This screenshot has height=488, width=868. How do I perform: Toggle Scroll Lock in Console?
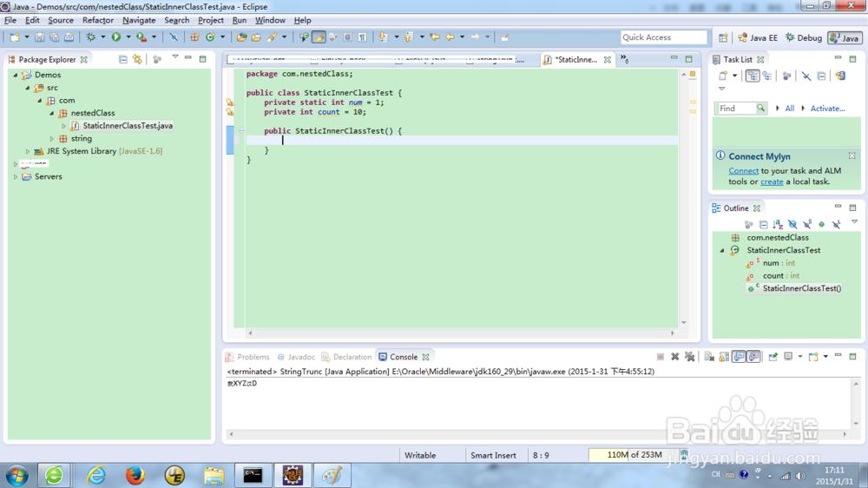coord(724,357)
